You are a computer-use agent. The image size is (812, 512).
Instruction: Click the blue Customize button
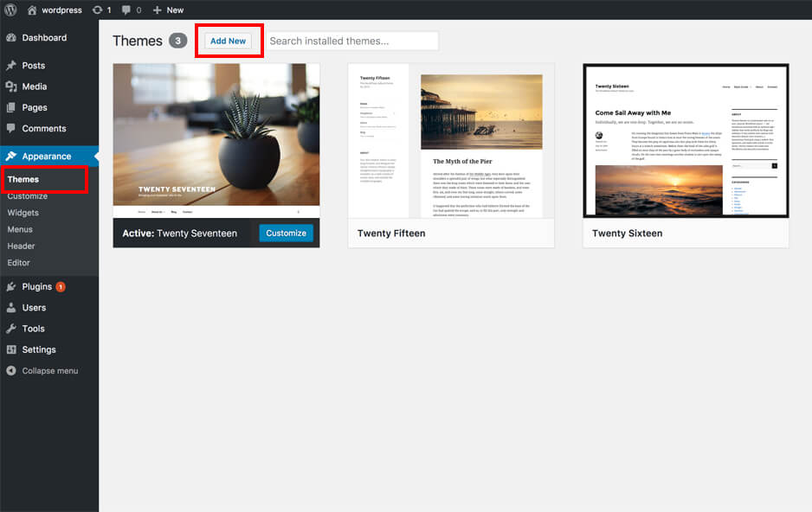pos(286,234)
